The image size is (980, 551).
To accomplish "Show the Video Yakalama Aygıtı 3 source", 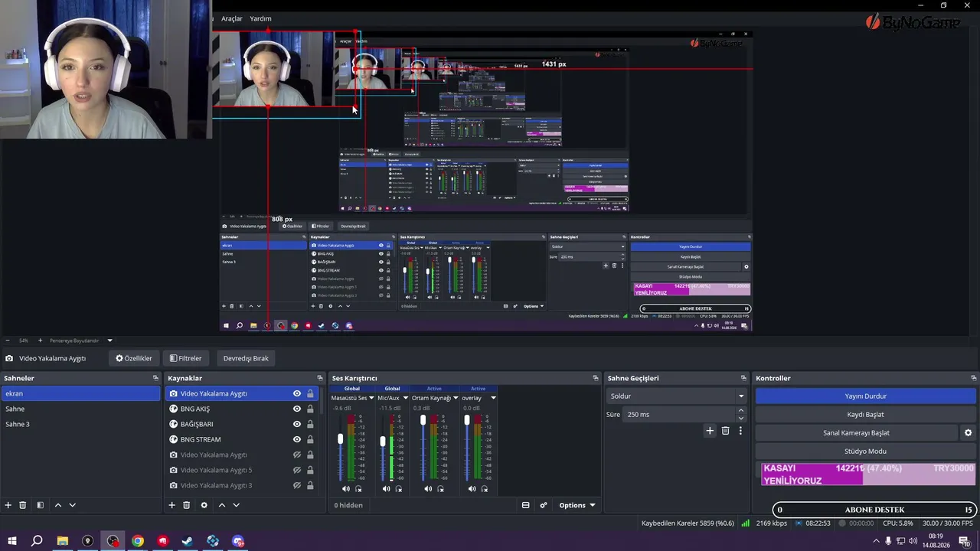I will (x=297, y=485).
